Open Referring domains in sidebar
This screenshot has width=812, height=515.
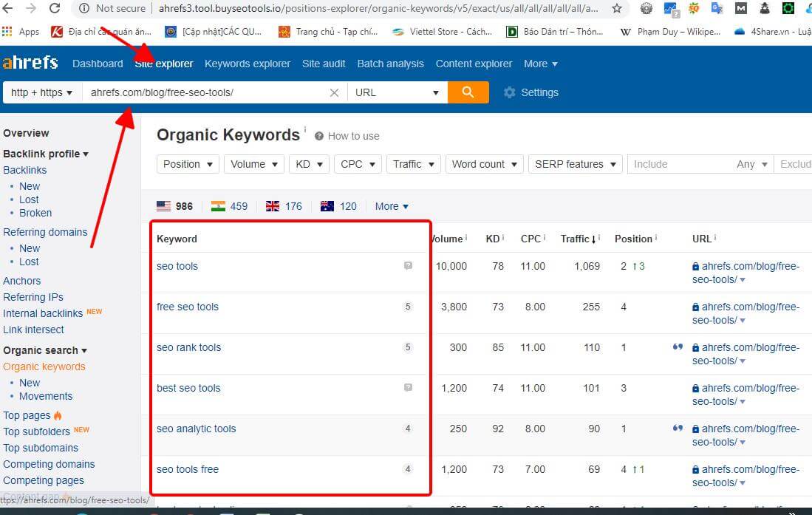[45, 232]
